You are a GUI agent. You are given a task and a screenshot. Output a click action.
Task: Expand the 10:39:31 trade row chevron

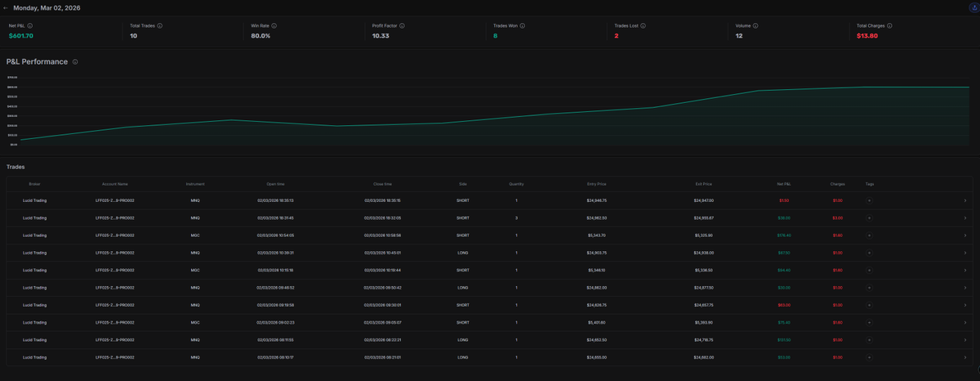click(x=964, y=253)
